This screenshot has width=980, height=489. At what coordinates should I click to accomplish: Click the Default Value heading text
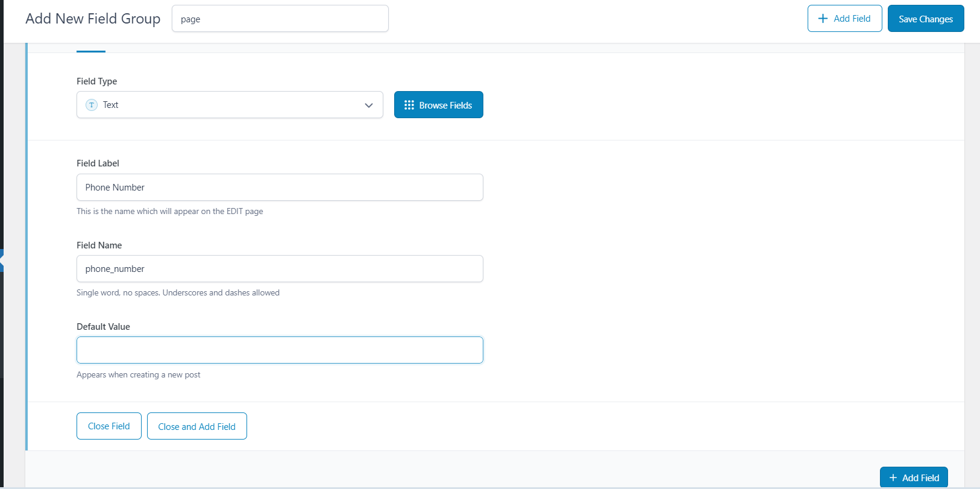103,327
